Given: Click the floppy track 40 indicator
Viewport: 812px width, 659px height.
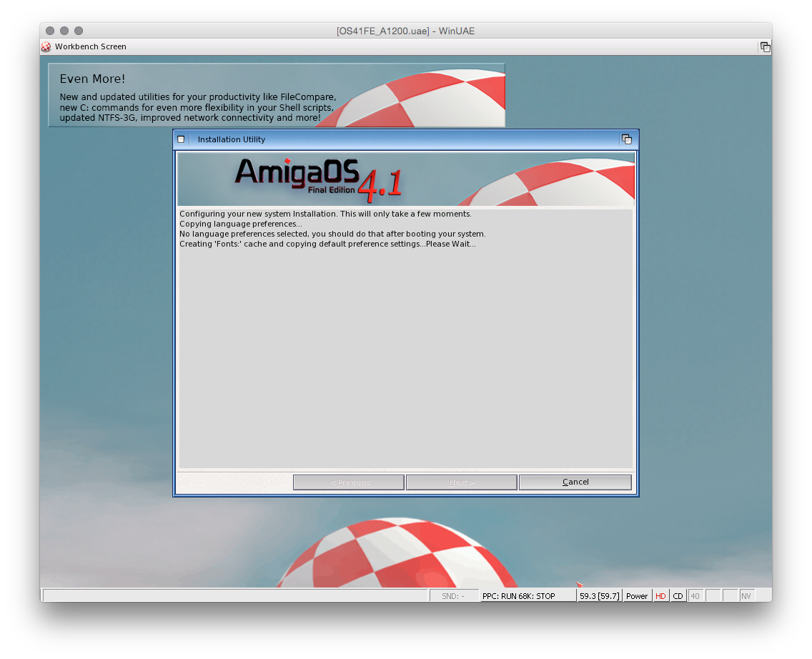Looking at the screenshot, I should pos(695,596).
